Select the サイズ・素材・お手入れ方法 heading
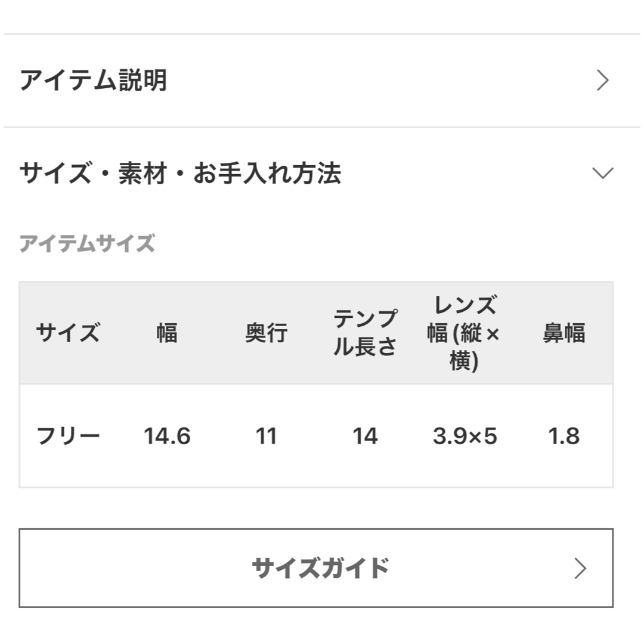The width and height of the screenshot is (644, 644). coord(180,173)
